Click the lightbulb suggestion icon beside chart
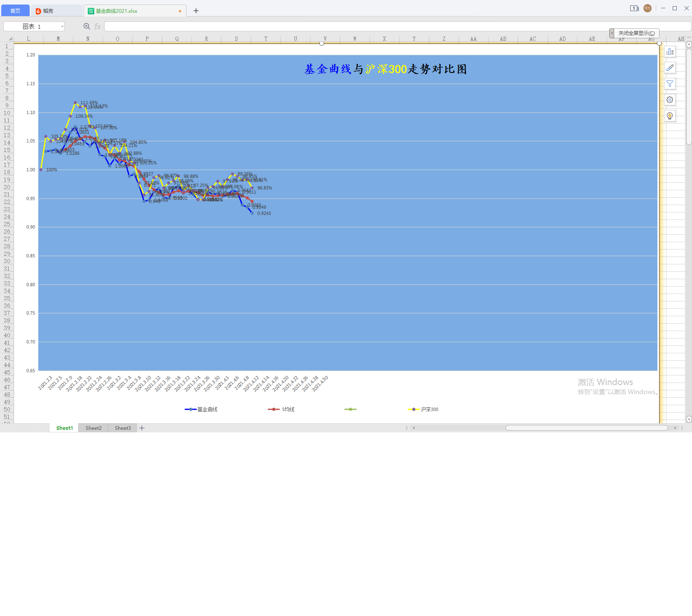Viewport: 692px width, 616px height. pos(670,116)
